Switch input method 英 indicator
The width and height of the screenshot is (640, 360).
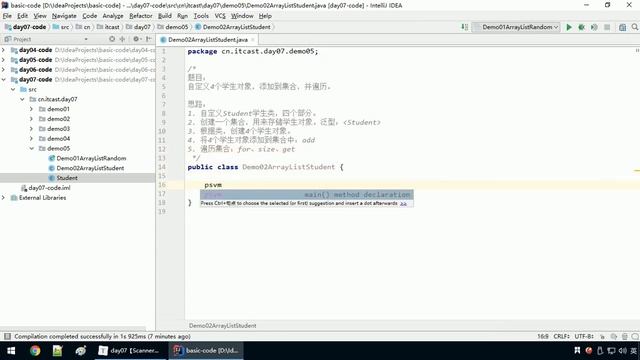[633, 351]
